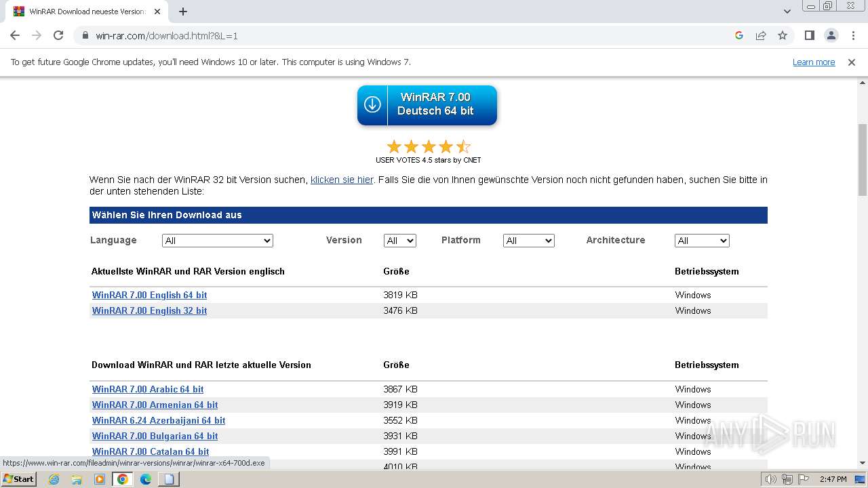This screenshot has width=868, height=488.
Task: Open Google icon in address bar
Action: tap(739, 35)
